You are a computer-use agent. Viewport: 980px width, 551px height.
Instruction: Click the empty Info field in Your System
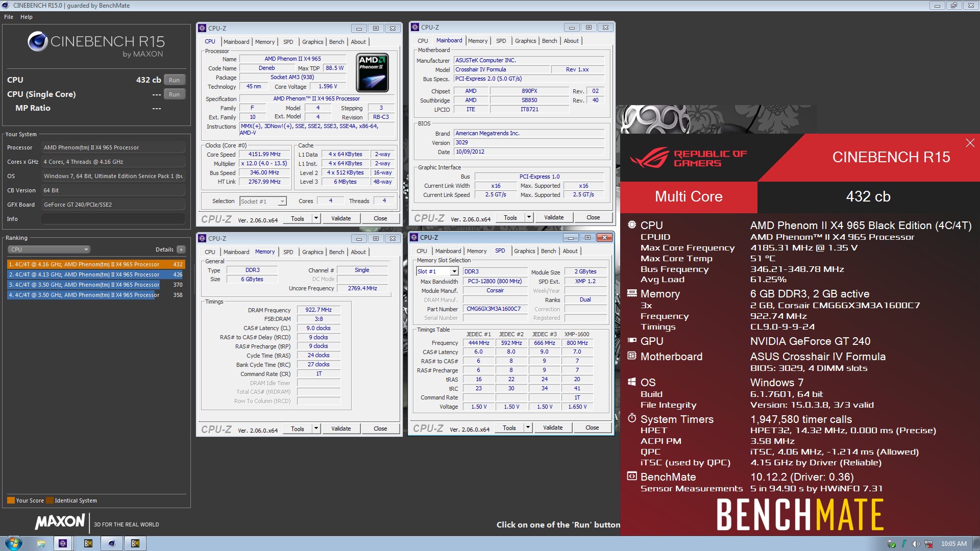pyautogui.click(x=113, y=219)
